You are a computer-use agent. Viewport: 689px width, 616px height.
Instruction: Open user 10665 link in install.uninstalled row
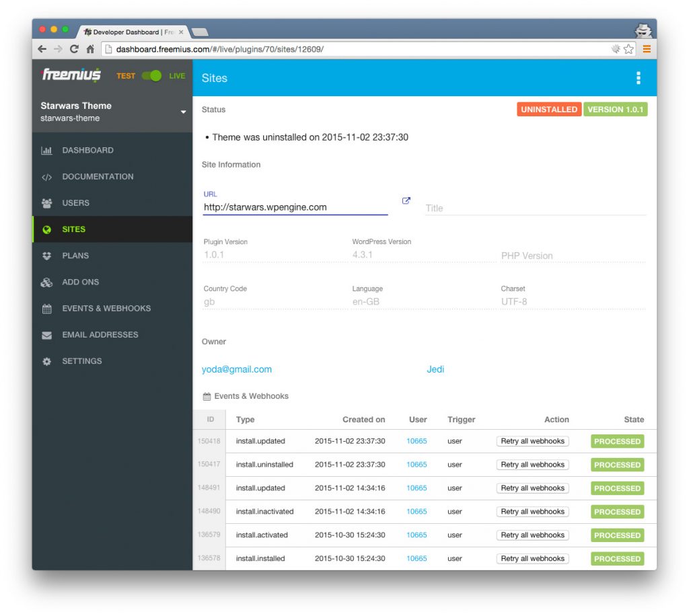tap(416, 465)
